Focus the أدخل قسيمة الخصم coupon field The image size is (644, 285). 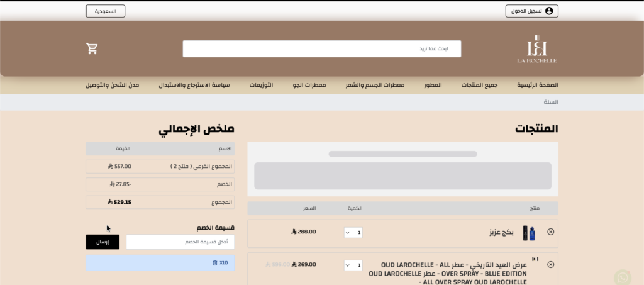click(180, 242)
